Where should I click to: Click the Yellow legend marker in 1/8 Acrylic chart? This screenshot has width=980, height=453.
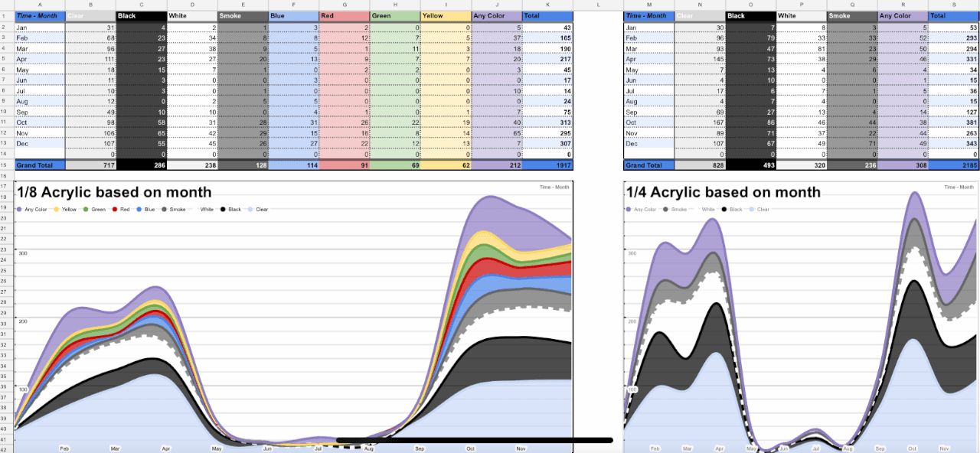(56, 209)
